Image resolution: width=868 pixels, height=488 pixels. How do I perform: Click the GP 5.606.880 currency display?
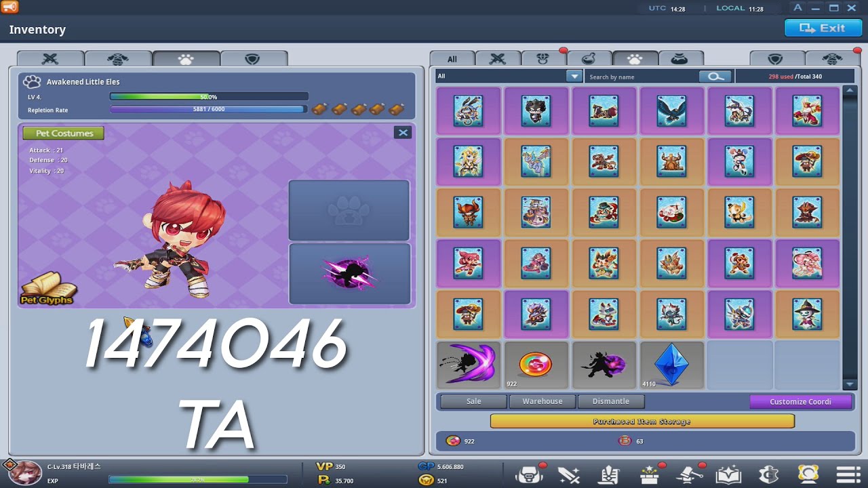441,466
